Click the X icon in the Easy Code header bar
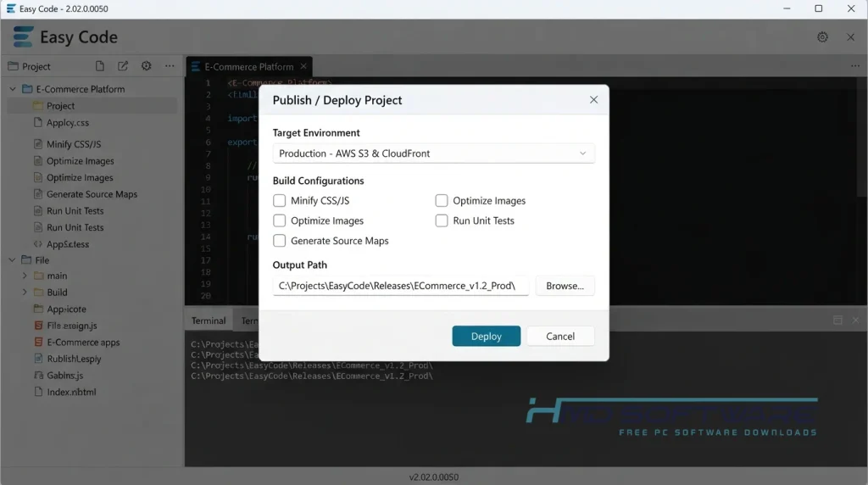The image size is (868, 485). (x=851, y=37)
